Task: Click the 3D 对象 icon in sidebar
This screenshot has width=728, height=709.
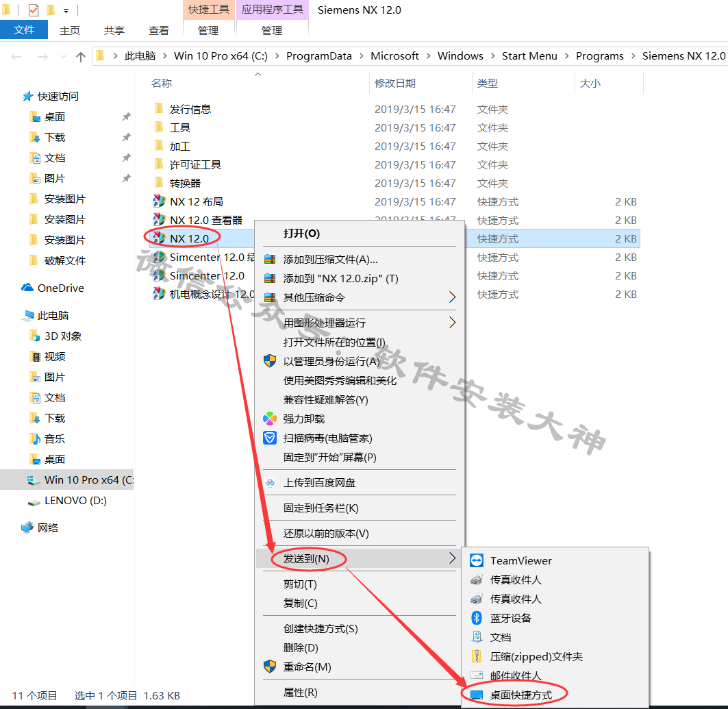Action: pos(35,336)
